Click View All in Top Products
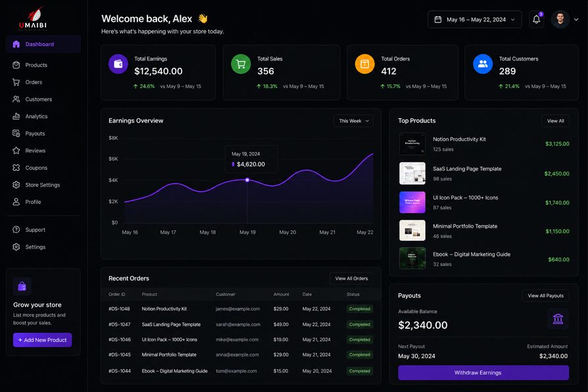Viewport: 588px width, 392px height. [555, 121]
